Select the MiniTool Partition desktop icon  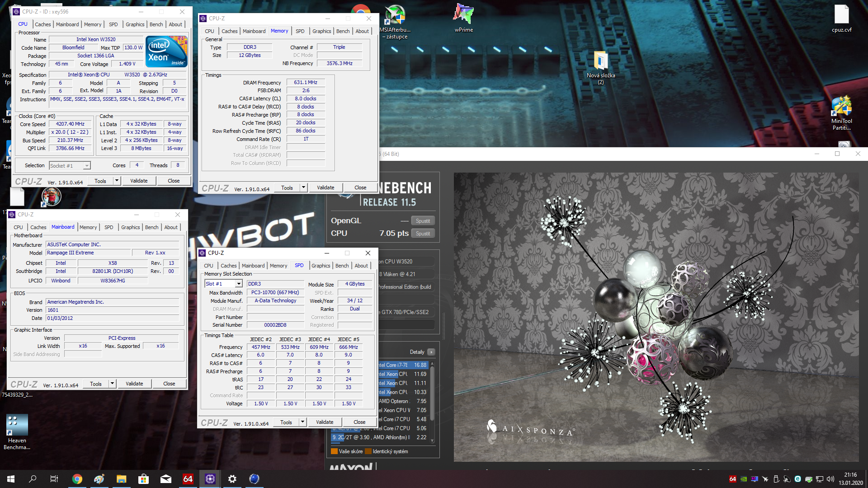(x=841, y=113)
